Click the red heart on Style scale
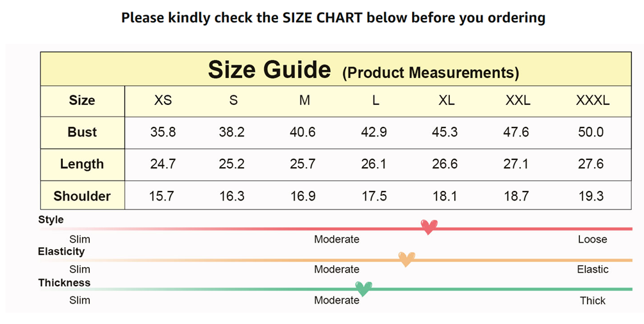 click(429, 227)
